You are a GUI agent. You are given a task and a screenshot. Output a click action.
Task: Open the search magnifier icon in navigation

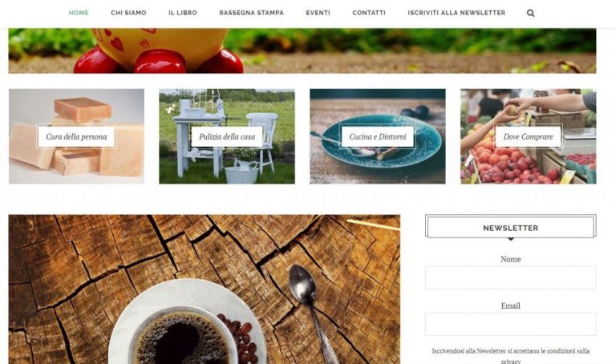coord(530,13)
